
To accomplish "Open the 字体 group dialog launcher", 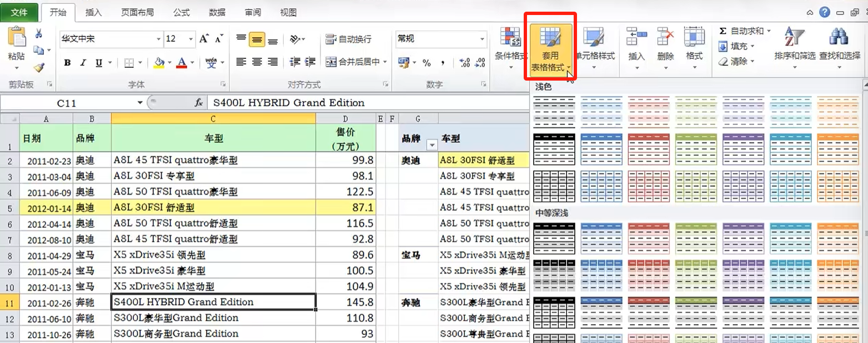I will pos(223,84).
